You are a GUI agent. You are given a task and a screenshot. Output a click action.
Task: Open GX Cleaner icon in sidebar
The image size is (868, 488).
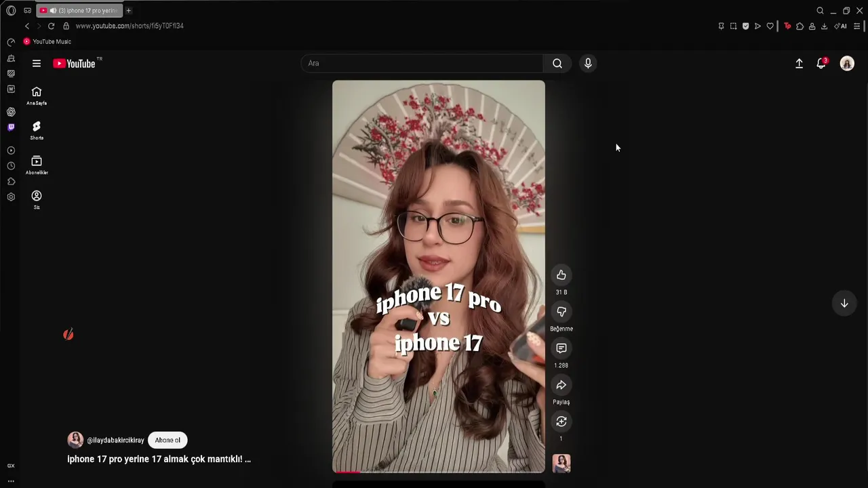click(11, 58)
